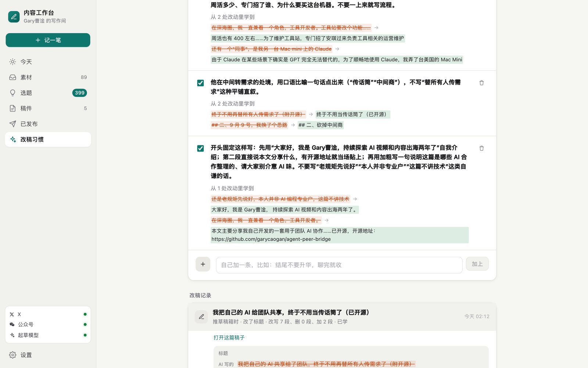Open the 打开这篇稿子 link
Viewport: 588px width, 368px height.
click(x=229, y=337)
